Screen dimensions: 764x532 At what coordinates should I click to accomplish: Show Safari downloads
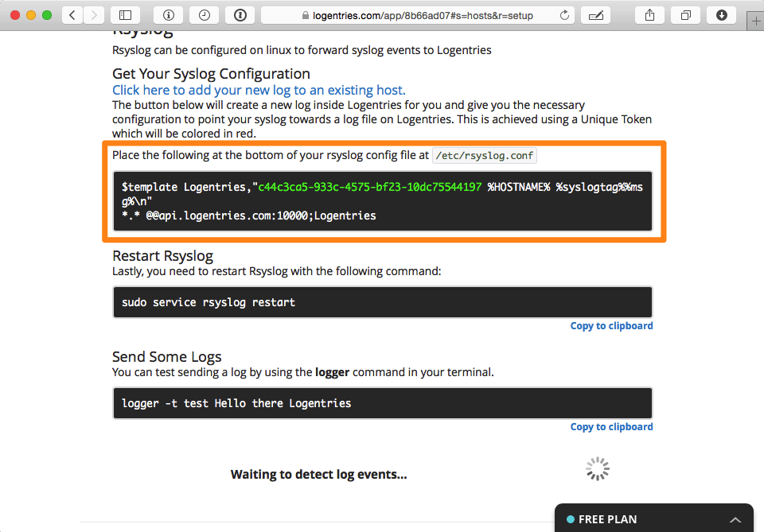tap(722, 15)
